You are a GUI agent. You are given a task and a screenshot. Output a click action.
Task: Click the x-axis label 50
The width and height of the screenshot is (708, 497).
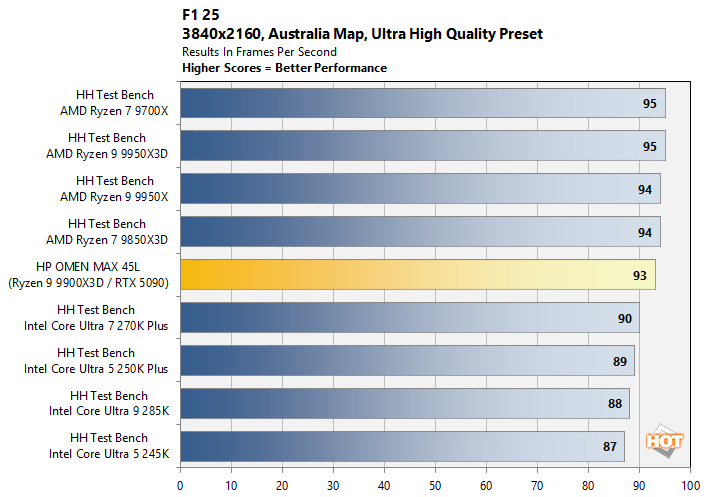435,486
